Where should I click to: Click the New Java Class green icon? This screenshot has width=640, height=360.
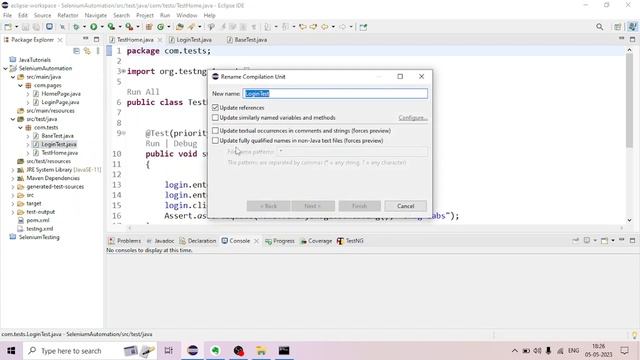160,27
